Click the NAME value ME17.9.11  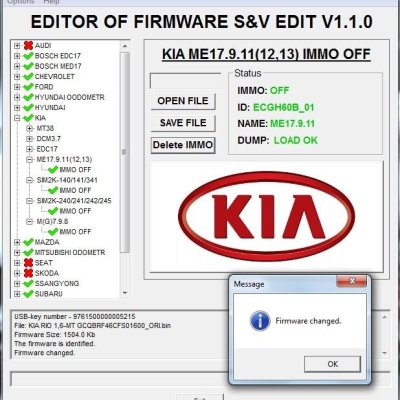pos(292,124)
